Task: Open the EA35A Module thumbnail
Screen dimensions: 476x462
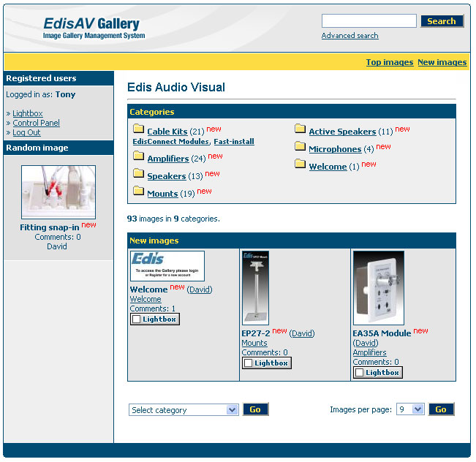Action: coord(379,288)
